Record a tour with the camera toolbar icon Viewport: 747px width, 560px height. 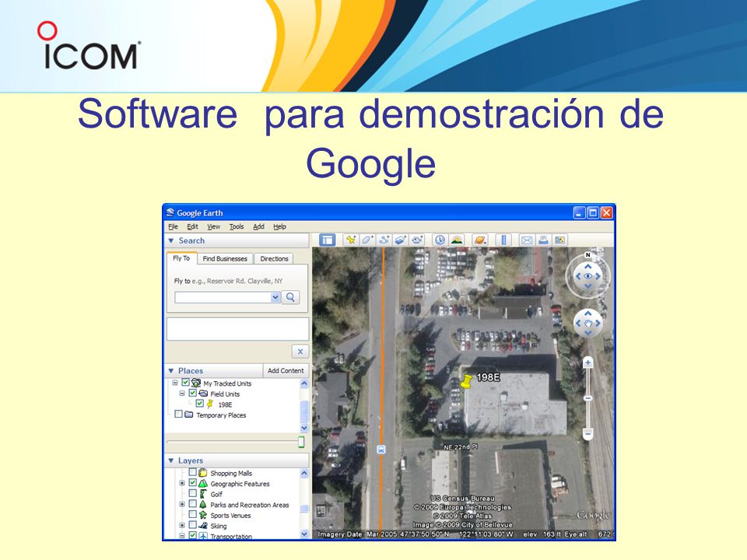(x=417, y=240)
